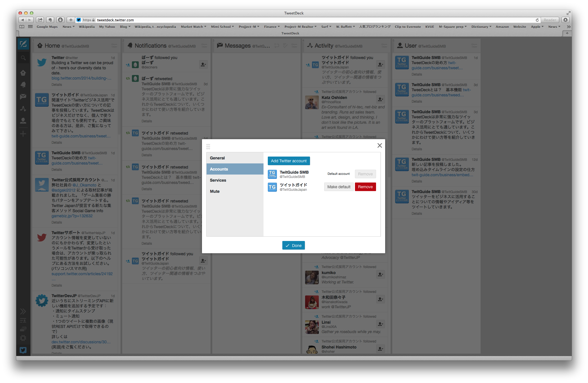
Task: Click the Twitter bird logo at sidebar bottom
Action: pyautogui.click(x=23, y=350)
